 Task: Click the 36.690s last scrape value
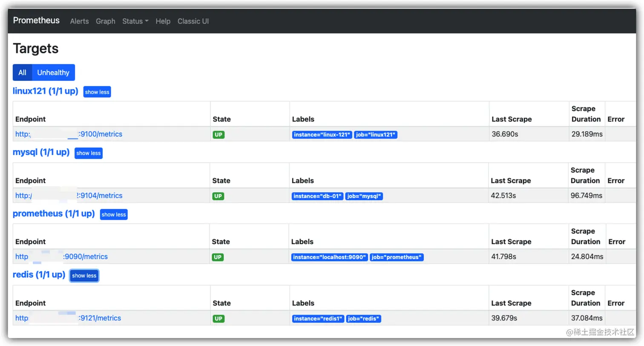coord(505,134)
